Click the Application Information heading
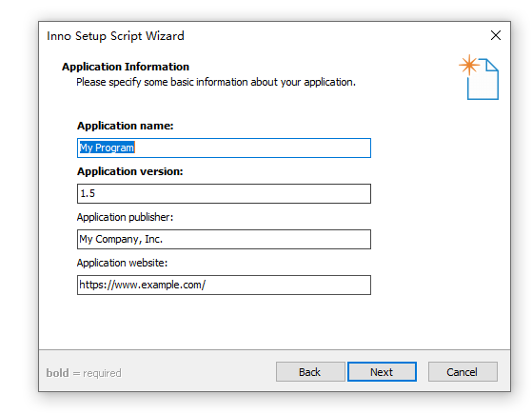 tap(126, 67)
